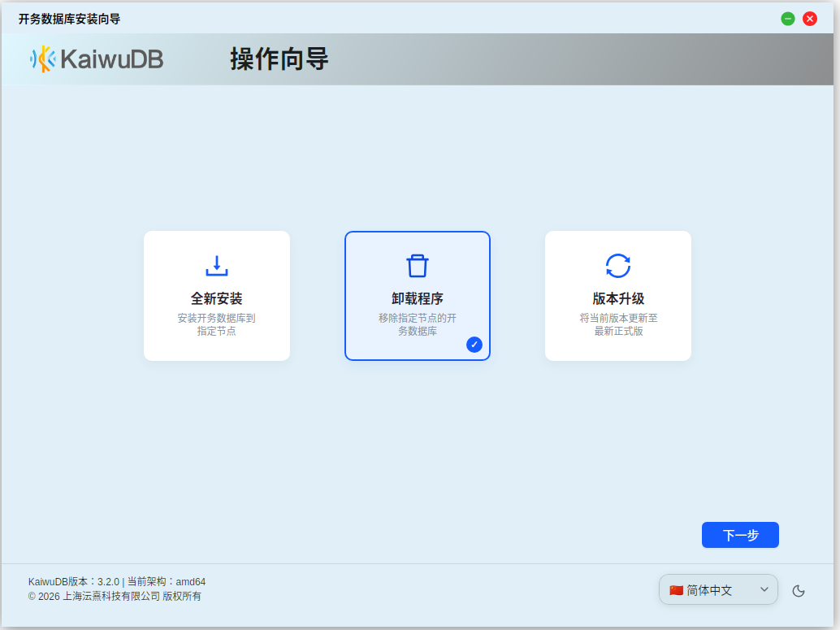840x630 pixels.
Task: Close the installer with the red button
Action: (809, 19)
